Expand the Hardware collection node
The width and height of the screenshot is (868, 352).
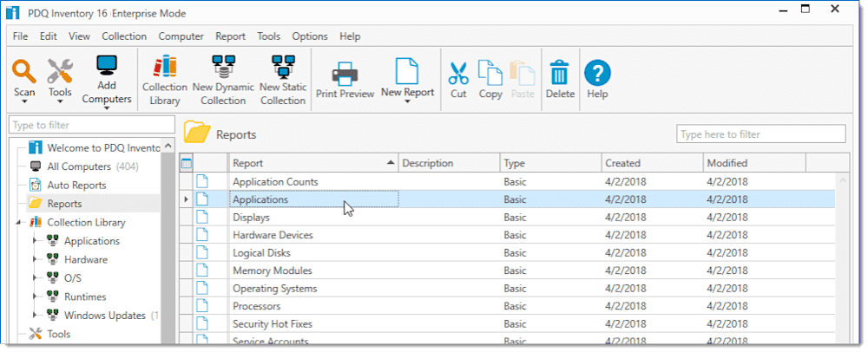(35, 260)
